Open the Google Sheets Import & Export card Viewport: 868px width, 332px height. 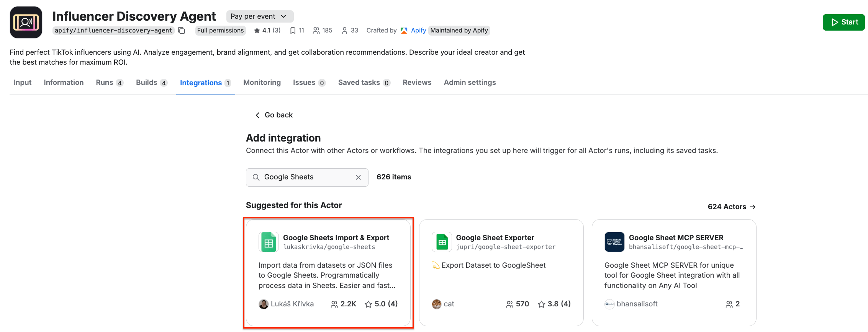(x=328, y=273)
